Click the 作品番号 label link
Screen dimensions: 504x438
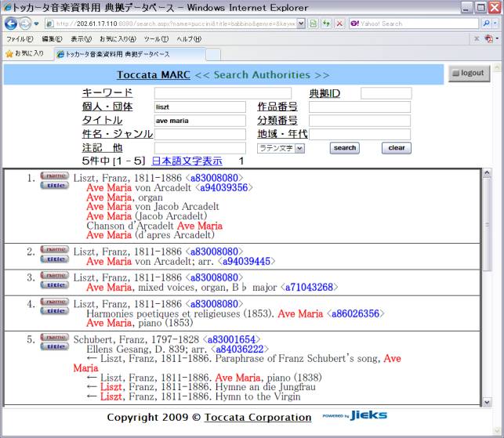[x=277, y=107]
